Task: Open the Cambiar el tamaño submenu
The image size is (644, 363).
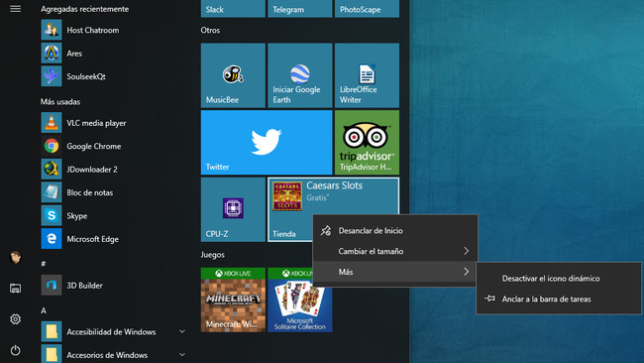Action: (x=395, y=251)
